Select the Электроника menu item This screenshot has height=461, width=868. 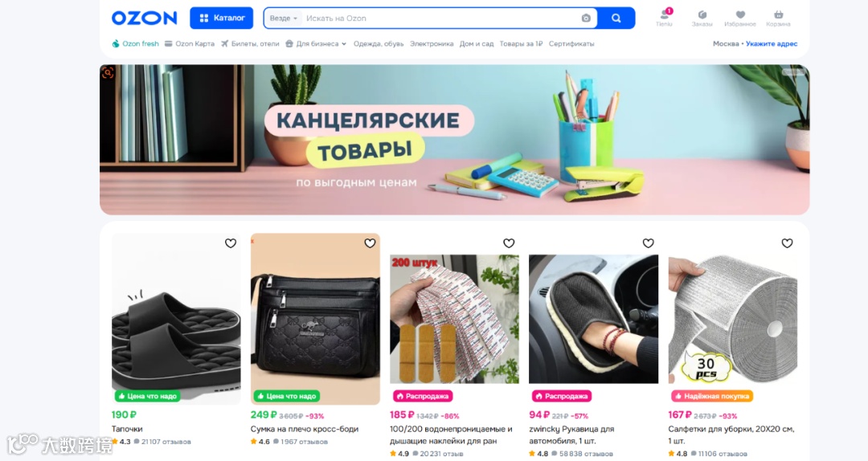pyautogui.click(x=432, y=43)
